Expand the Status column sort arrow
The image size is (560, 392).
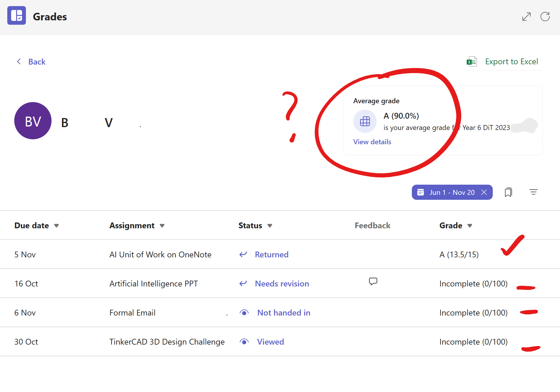click(270, 226)
